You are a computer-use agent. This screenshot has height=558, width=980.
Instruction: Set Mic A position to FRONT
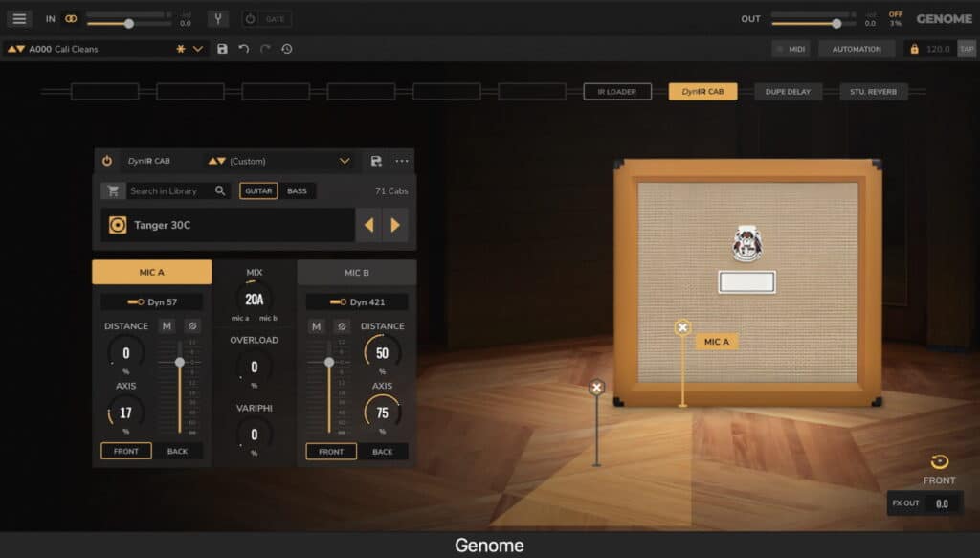pos(126,451)
